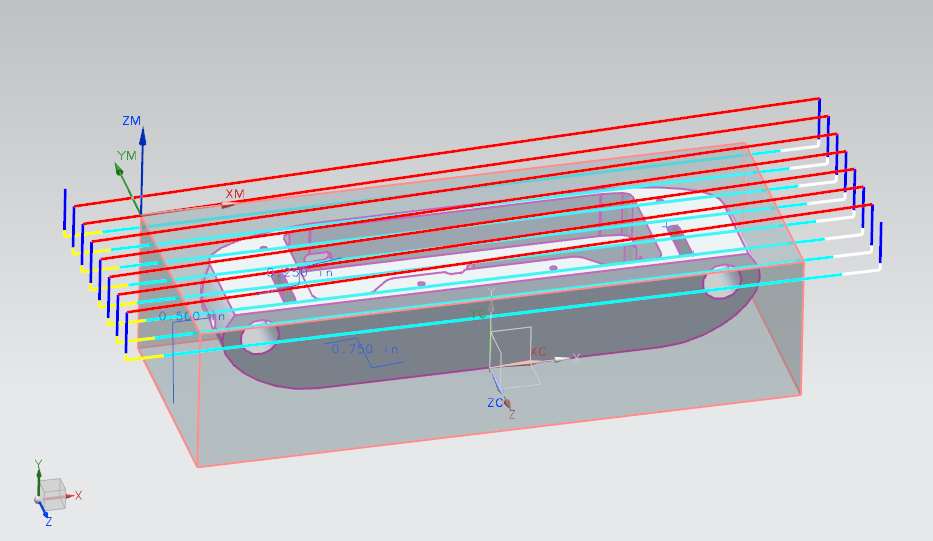Select the 0.750 in dimension label

pos(364,349)
